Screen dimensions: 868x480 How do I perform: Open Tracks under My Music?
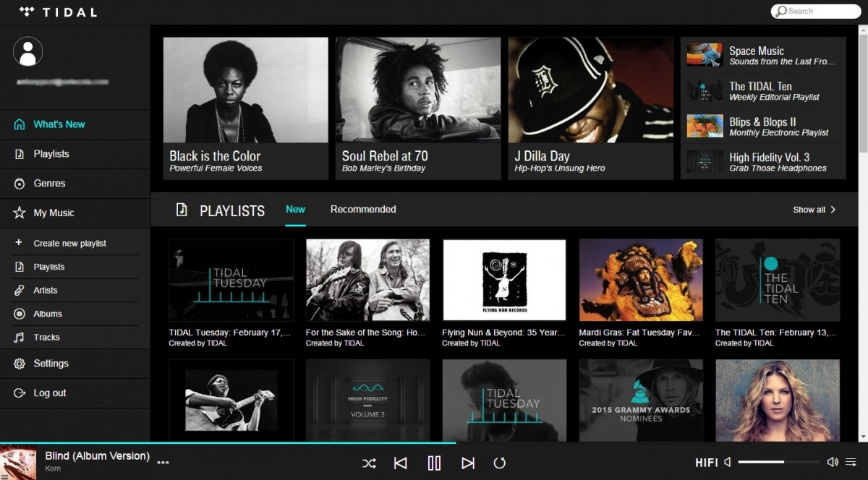75,337
